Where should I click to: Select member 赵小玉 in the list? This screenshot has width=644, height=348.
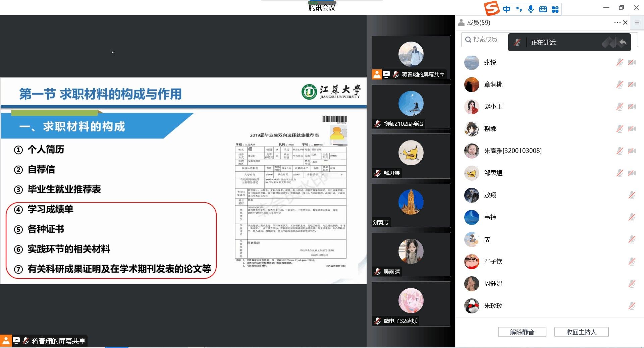[493, 107]
